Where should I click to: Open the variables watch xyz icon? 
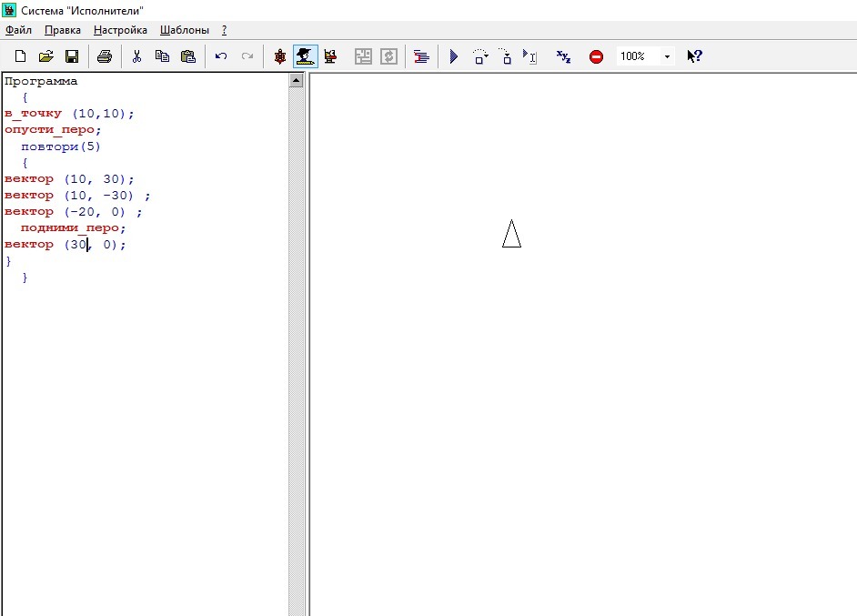point(563,56)
